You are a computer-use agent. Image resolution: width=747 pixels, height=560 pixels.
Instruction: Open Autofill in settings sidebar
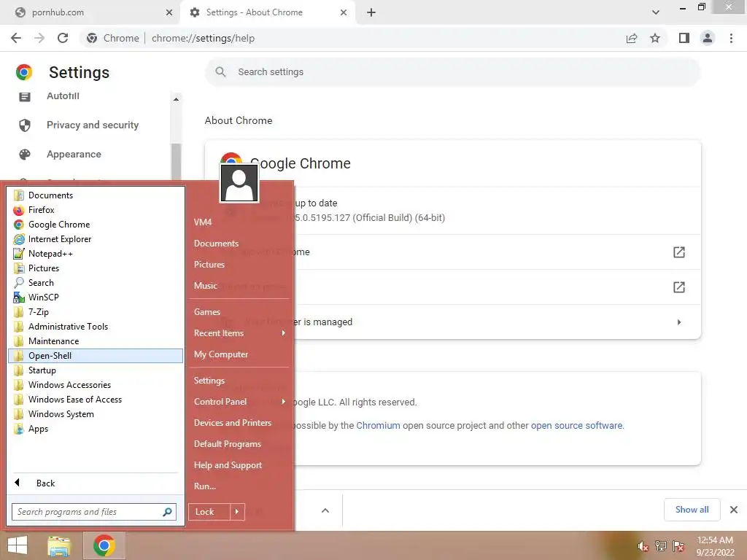[x=63, y=96]
